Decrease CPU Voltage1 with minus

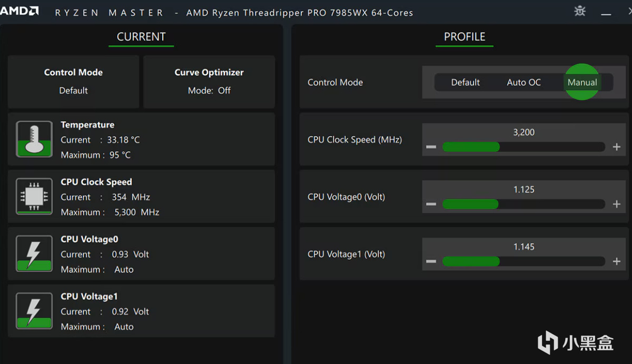click(x=431, y=261)
